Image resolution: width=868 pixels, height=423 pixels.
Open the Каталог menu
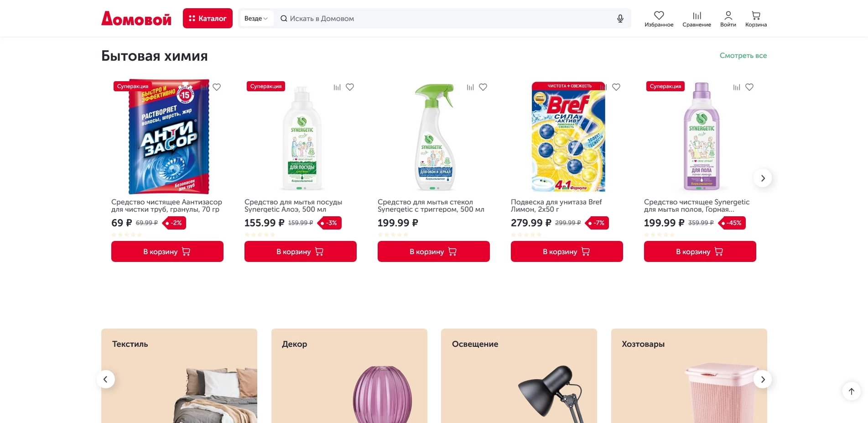pos(208,18)
